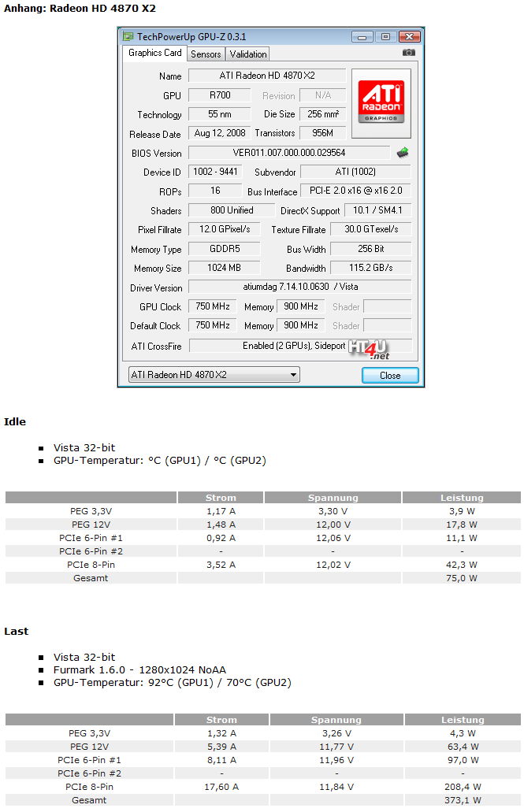Click the Bandwidth 115.2 GB/s field
Screen dimensions: 524x812
tap(370, 269)
